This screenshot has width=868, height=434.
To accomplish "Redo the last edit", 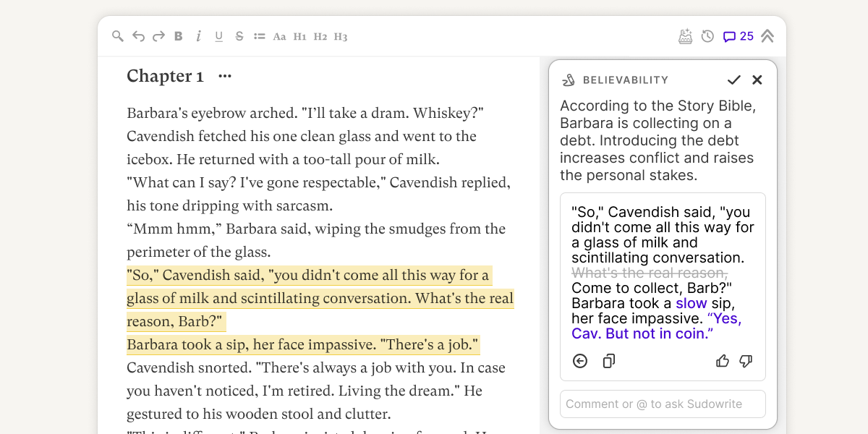I will [158, 36].
